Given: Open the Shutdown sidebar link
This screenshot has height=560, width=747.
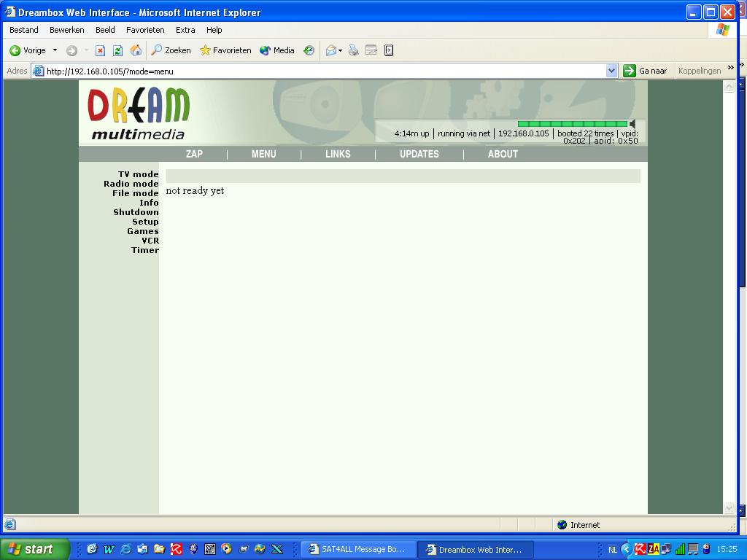Looking at the screenshot, I should click(136, 212).
